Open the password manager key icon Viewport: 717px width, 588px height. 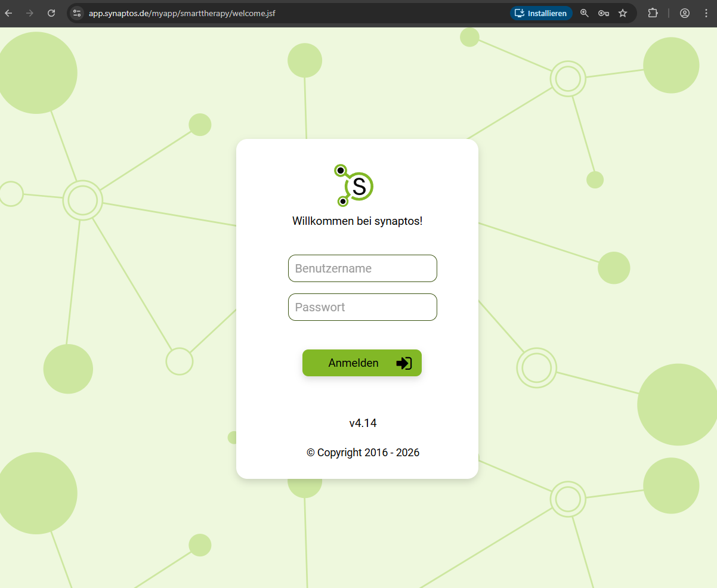603,13
